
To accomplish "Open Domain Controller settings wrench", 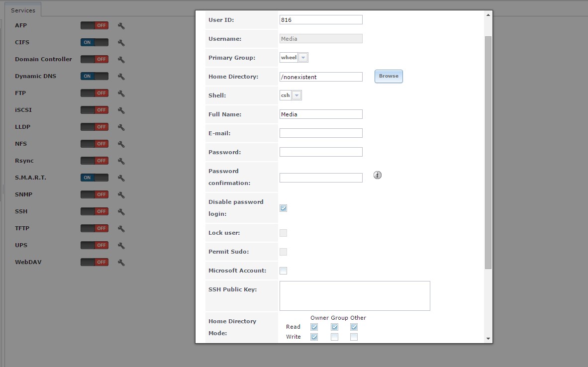I will click(x=121, y=60).
